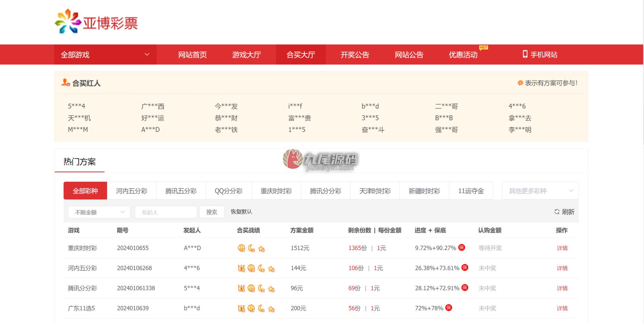Open 详情 for the 腾讯分分彩 row
644x324 pixels.
click(562, 288)
